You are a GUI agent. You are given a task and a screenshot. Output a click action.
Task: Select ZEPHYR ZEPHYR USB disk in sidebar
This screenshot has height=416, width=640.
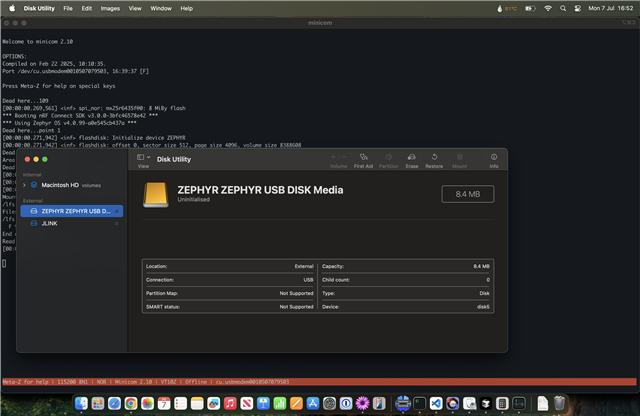tap(72, 211)
